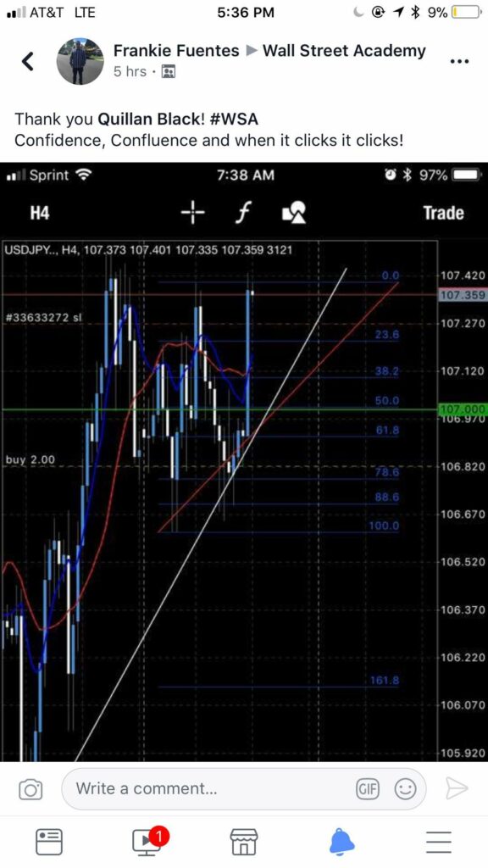Viewport: 488px width, 868px height.
Task: Open the Marketplace tab
Action: pyautogui.click(x=244, y=842)
